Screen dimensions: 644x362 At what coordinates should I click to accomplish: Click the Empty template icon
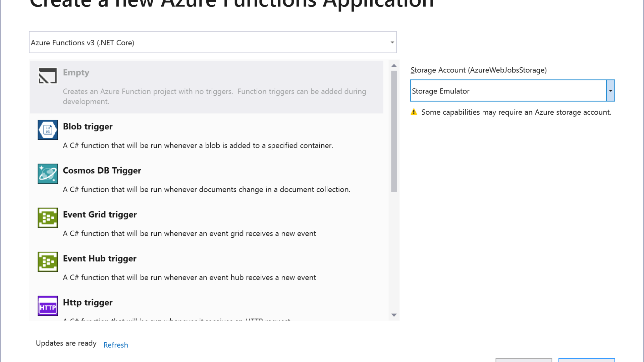[x=48, y=76]
